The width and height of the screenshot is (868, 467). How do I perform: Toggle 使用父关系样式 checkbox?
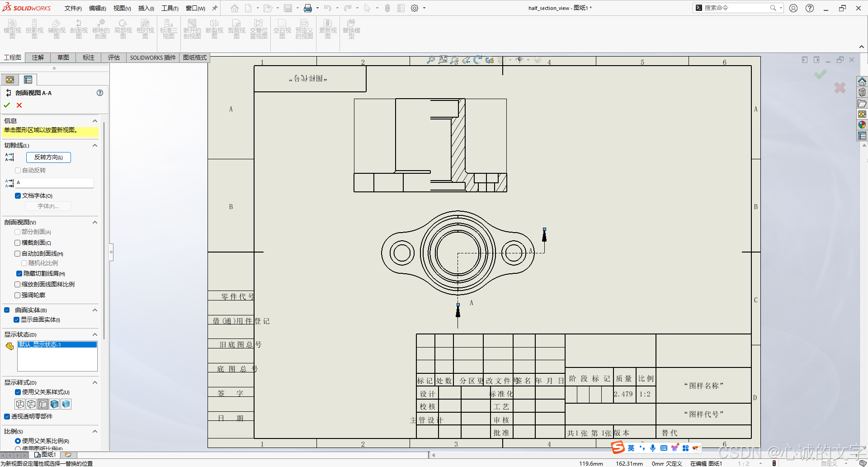coord(18,392)
